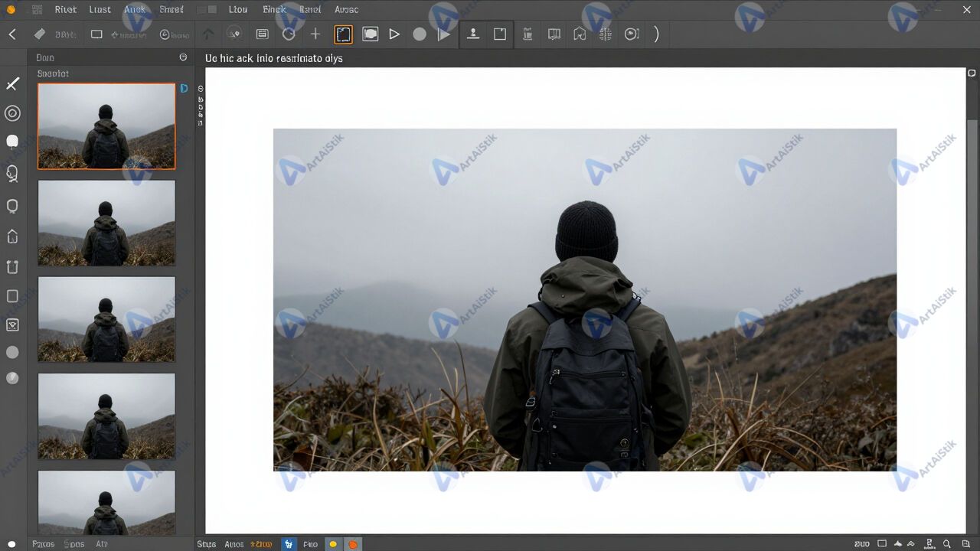The width and height of the screenshot is (980, 551).
Task: Click the plus icon in the toolbar
Action: (x=315, y=34)
